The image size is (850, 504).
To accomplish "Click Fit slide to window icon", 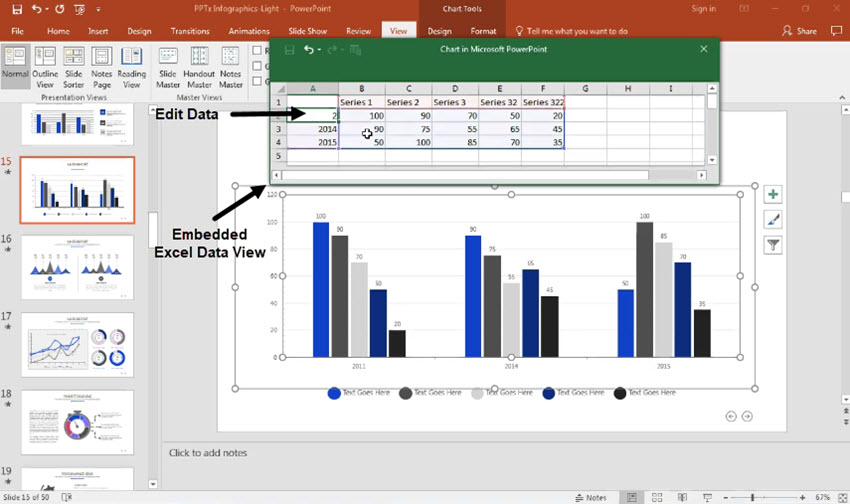I will coord(842,497).
